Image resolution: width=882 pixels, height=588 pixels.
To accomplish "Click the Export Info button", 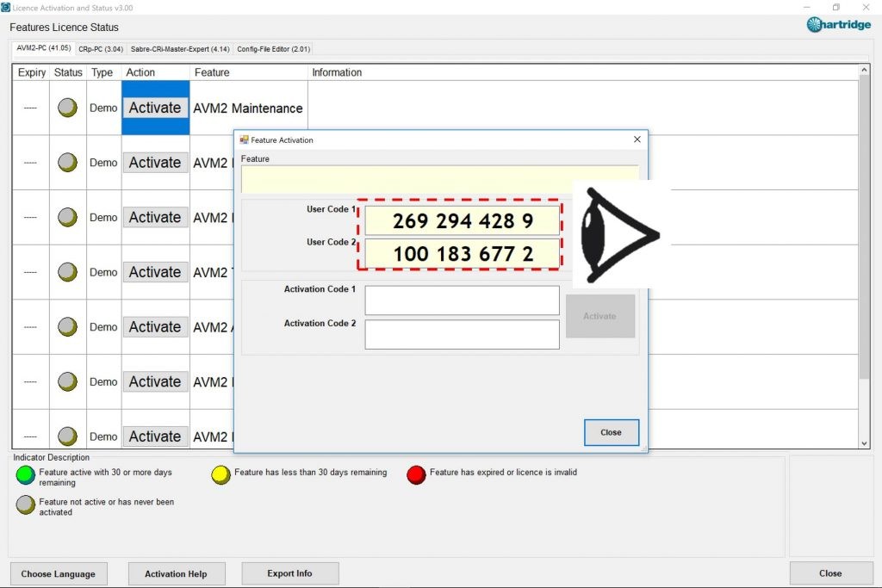I will 289,573.
